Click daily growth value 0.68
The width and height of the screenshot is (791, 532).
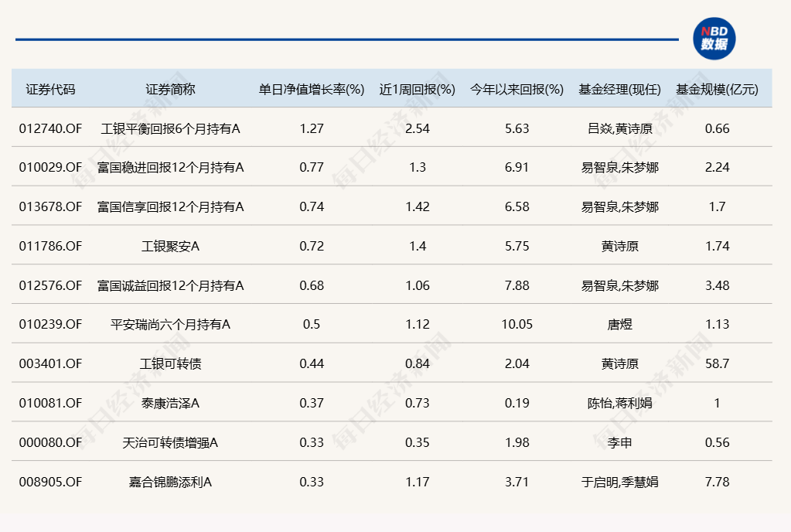312,285
